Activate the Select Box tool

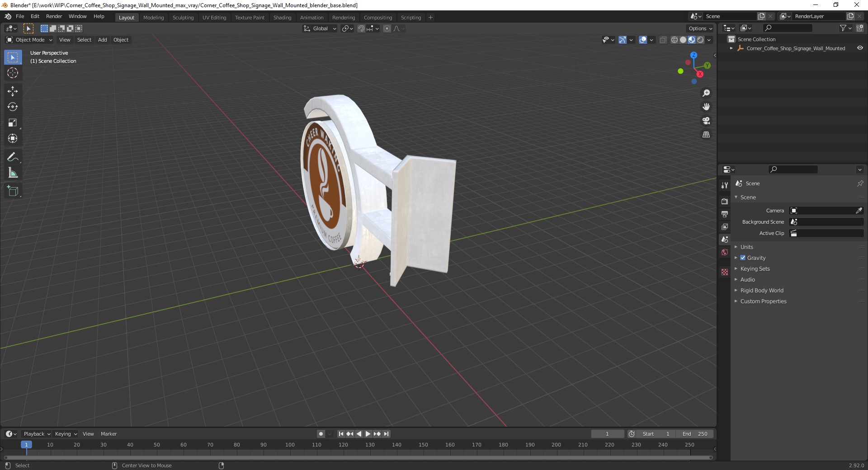(x=13, y=57)
